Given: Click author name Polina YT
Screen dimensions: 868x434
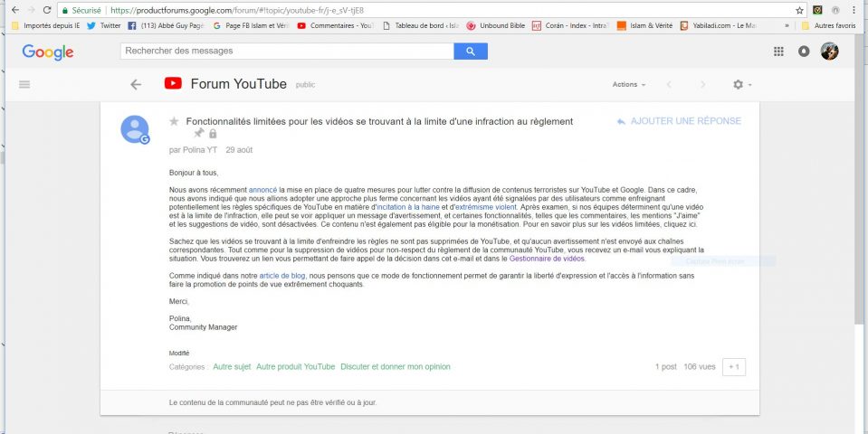Looking at the screenshot, I should 198,150.
